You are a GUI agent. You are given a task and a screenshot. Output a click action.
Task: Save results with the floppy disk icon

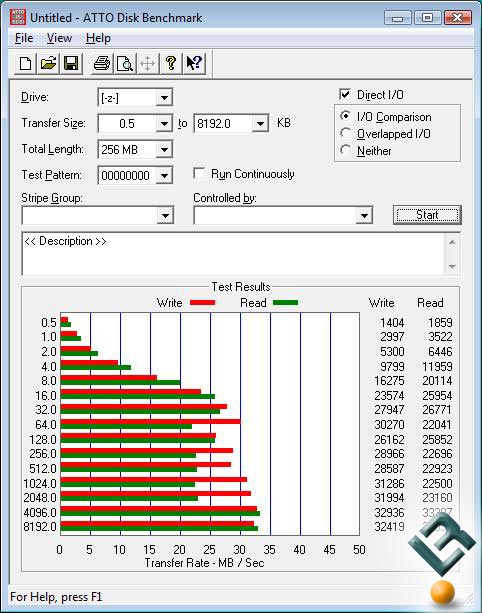(x=71, y=63)
